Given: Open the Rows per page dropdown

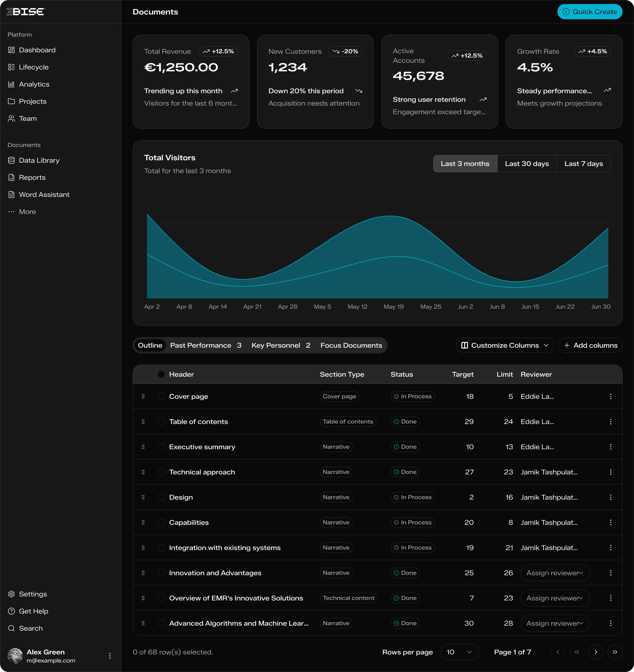Looking at the screenshot, I should point(459,652).
